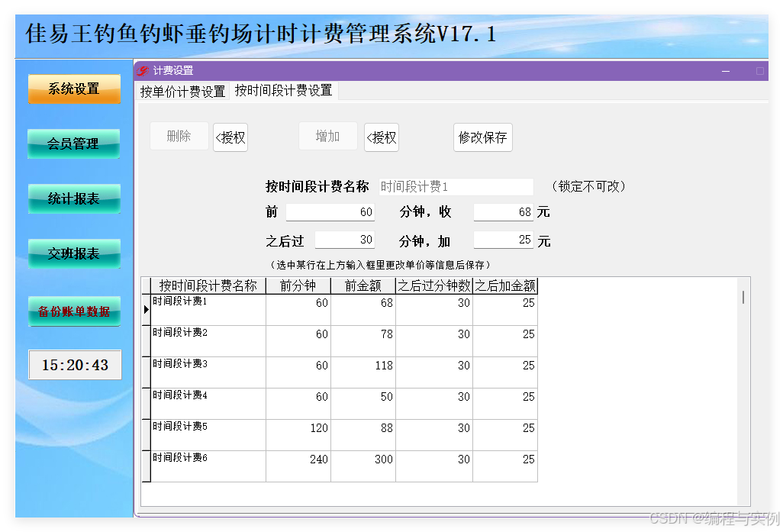Click the 前金额 column header
Viewport: 783px width, 532px height.
(363, 285)
